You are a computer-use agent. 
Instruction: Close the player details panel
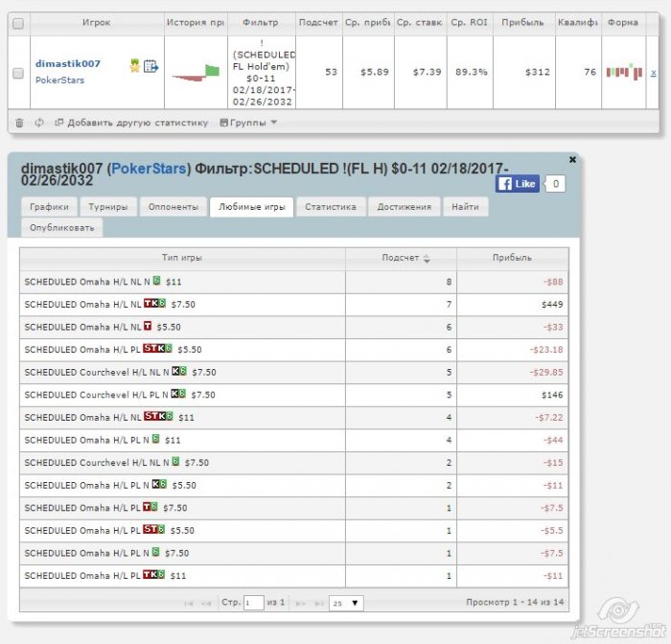[572, 160]
